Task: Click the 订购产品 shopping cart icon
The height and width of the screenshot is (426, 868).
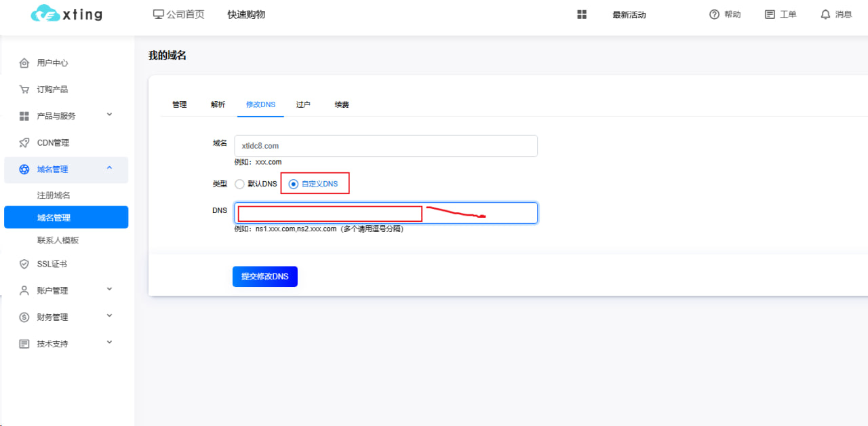Action: [24, 90]
